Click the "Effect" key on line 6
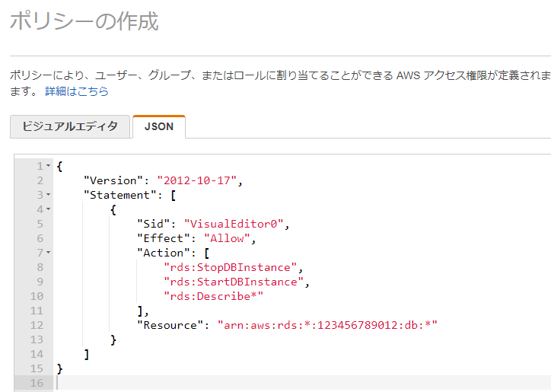Screen dimensions: 551x392 164,238
